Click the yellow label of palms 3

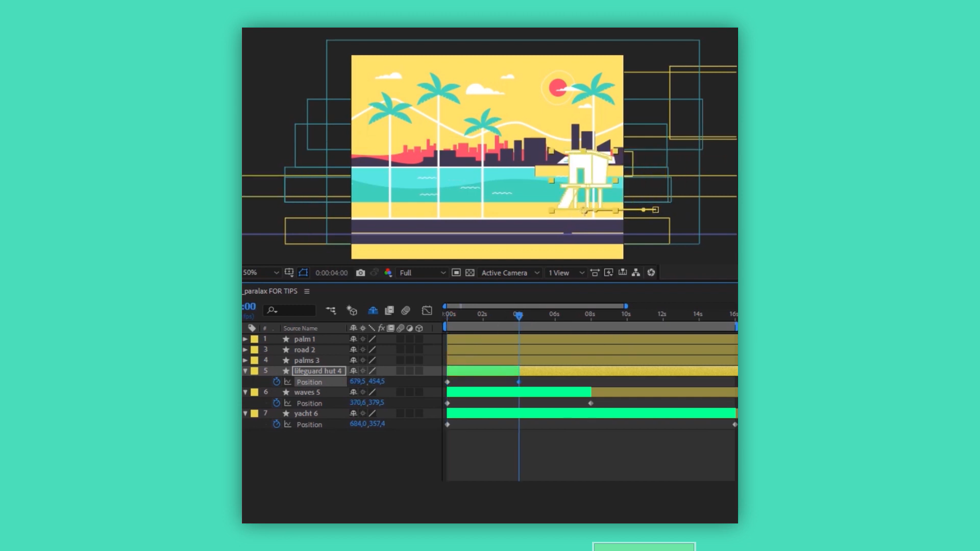(254, 361)
